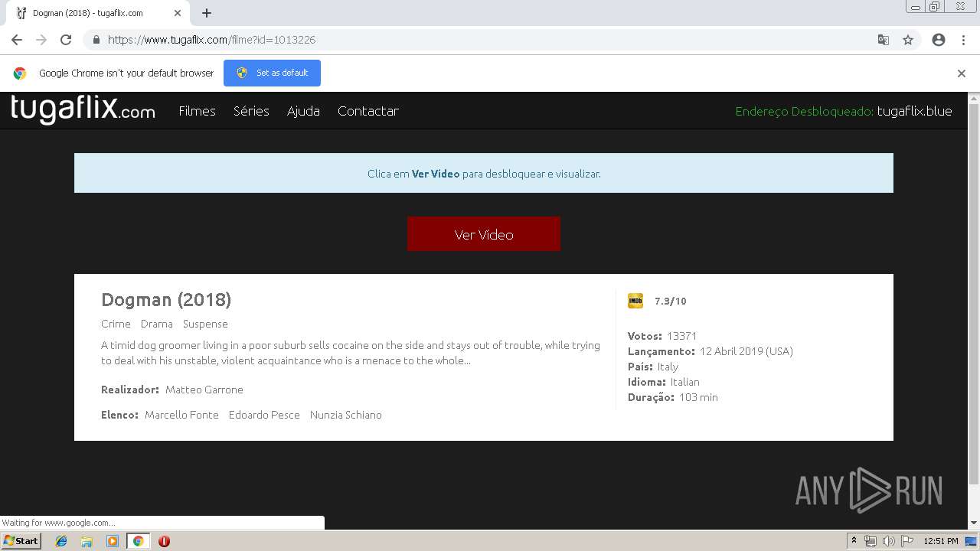Click cast member Marcello Fonte

pos(181,415)
